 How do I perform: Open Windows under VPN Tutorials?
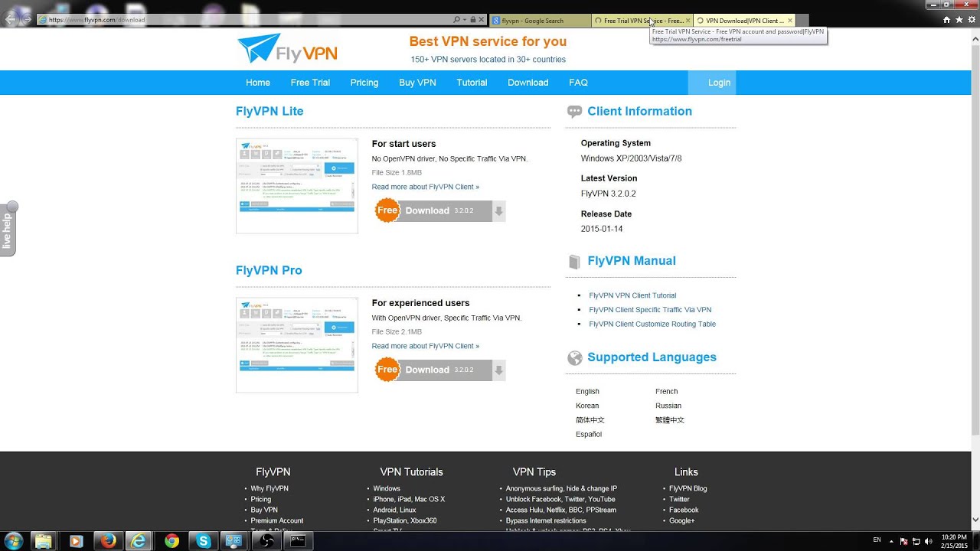pos(387,488)
